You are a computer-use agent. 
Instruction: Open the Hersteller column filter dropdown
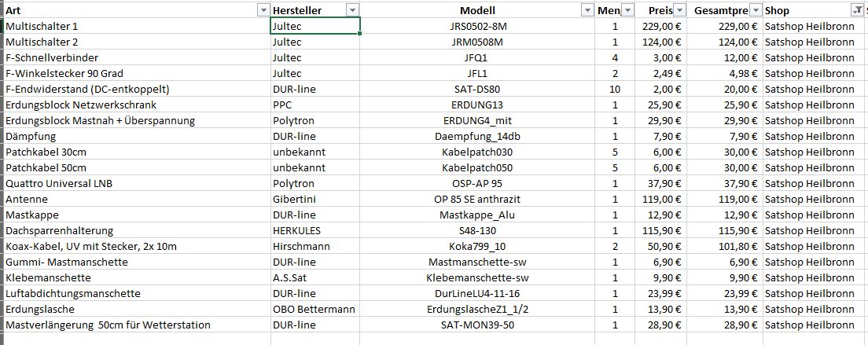coord(352,10)
